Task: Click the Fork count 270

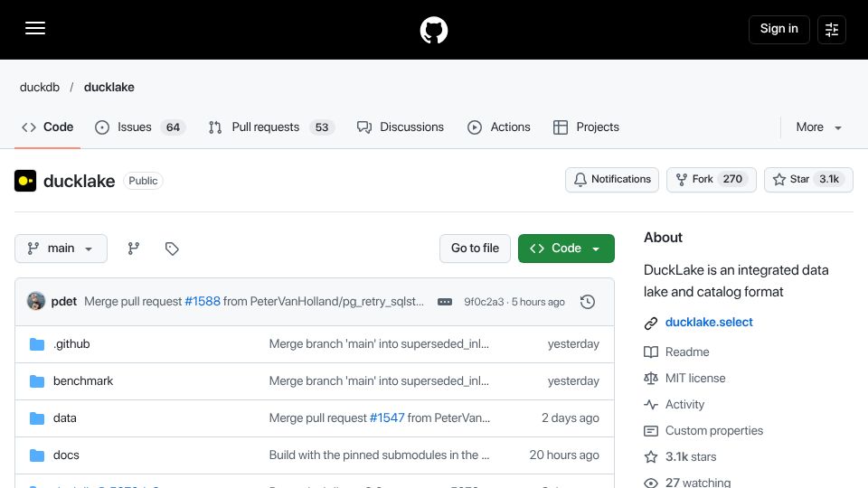Action: point(732,179)
